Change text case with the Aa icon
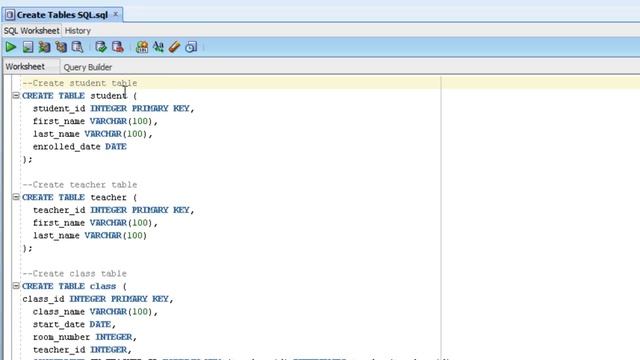640x360 pixels. click(x=158, y=47)
